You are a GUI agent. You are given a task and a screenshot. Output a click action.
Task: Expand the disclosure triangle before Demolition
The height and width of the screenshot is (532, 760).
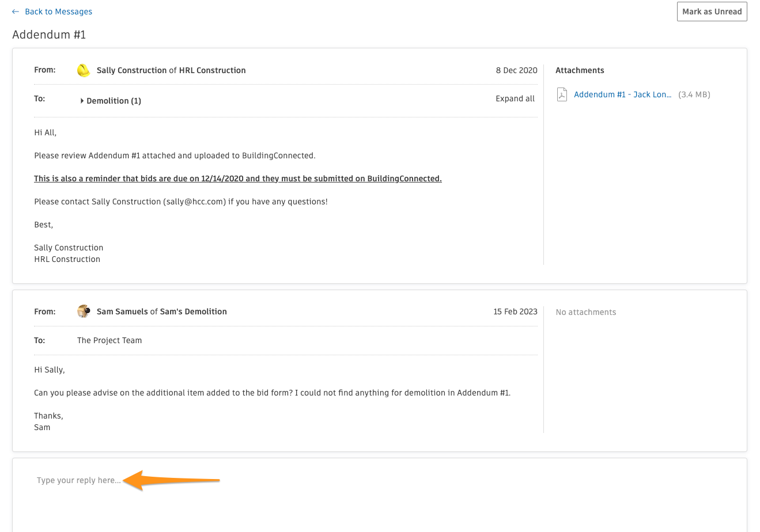pos(82,100)
